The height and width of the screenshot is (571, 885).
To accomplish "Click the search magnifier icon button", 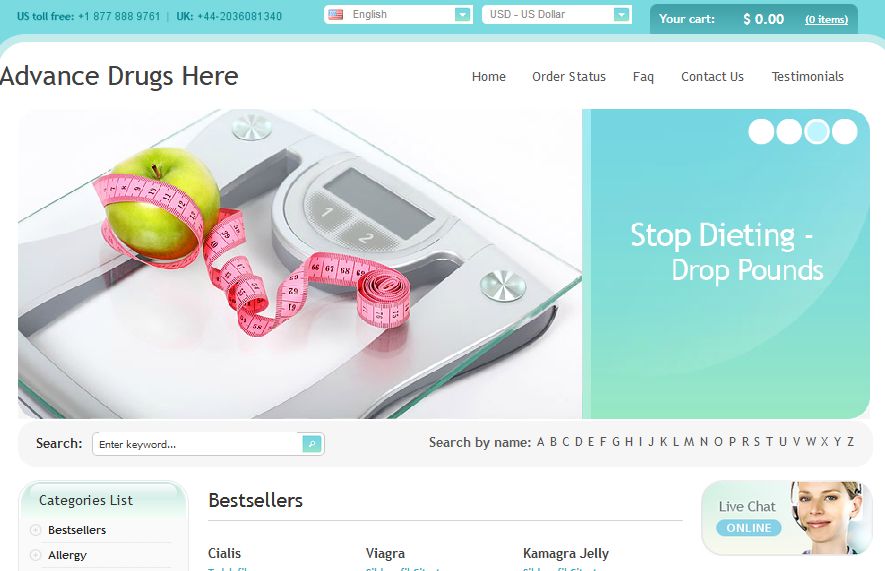I will coord(312,444).
